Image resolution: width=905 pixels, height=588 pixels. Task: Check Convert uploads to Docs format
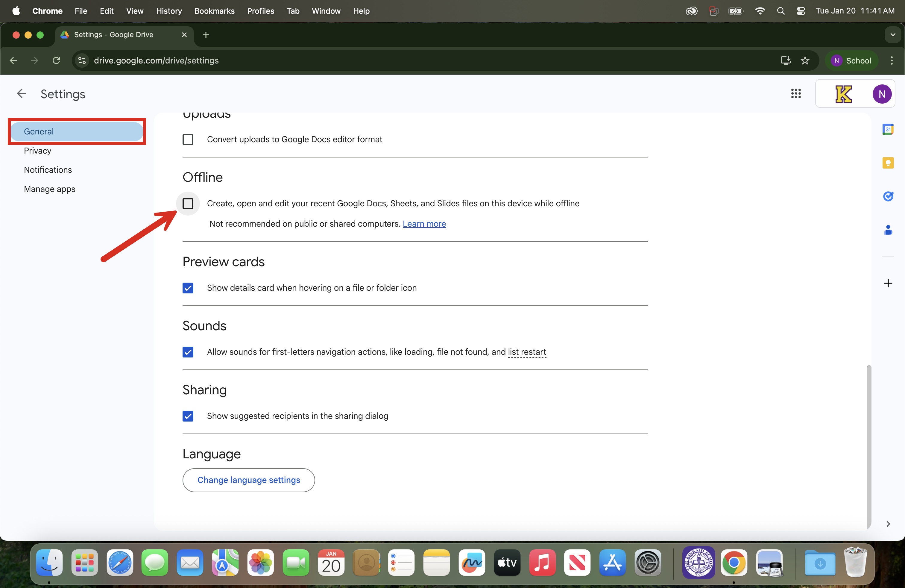[x=188, y=140]
